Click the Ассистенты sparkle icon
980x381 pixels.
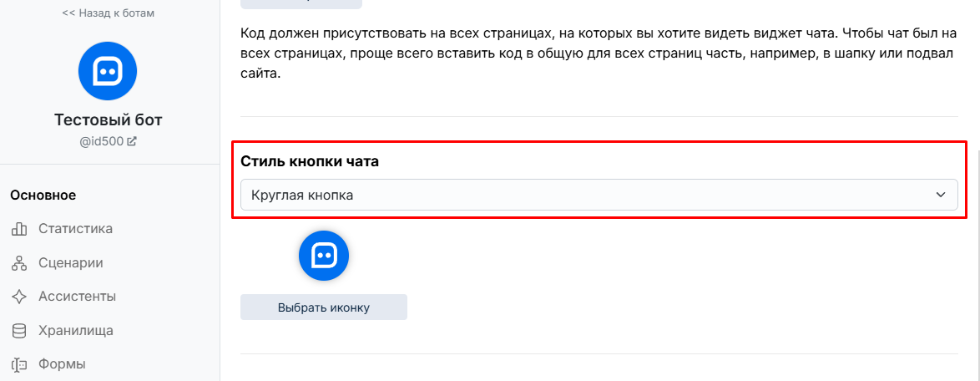point(19,297)
